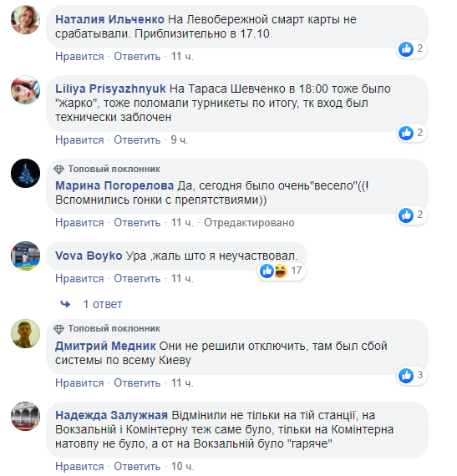
Task: Click Ответить under Vova Boyko's comment
Action: tap(137, 278)
